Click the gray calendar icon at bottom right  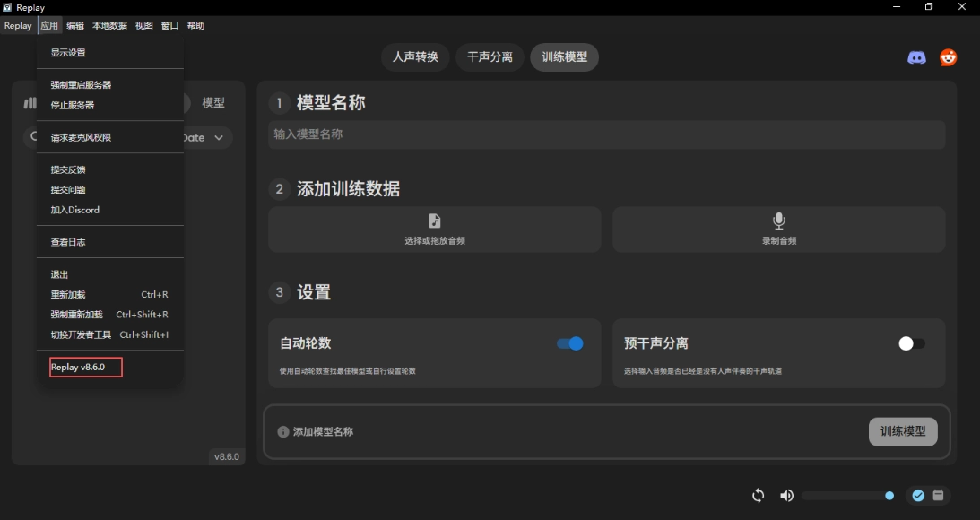click(938, 496)
